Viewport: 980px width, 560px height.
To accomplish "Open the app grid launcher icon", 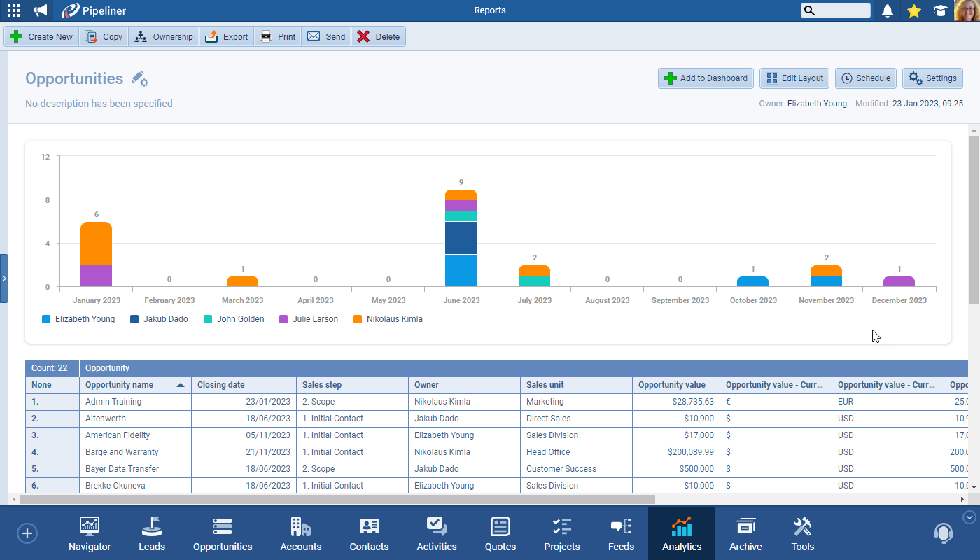I will (14, 10).
